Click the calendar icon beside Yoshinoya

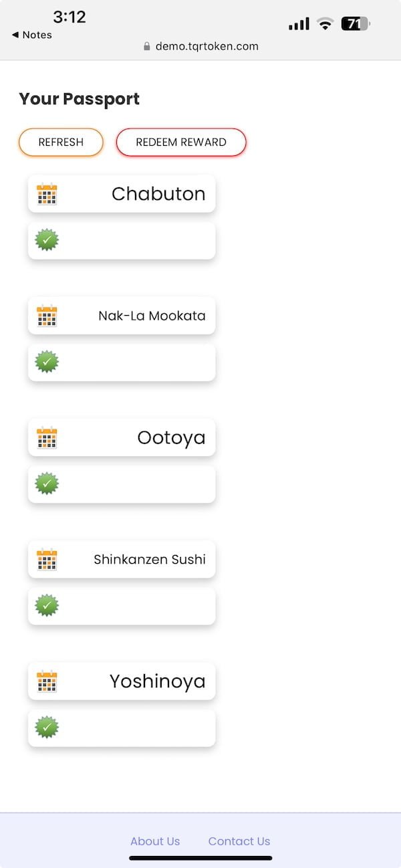coord(47,681)
